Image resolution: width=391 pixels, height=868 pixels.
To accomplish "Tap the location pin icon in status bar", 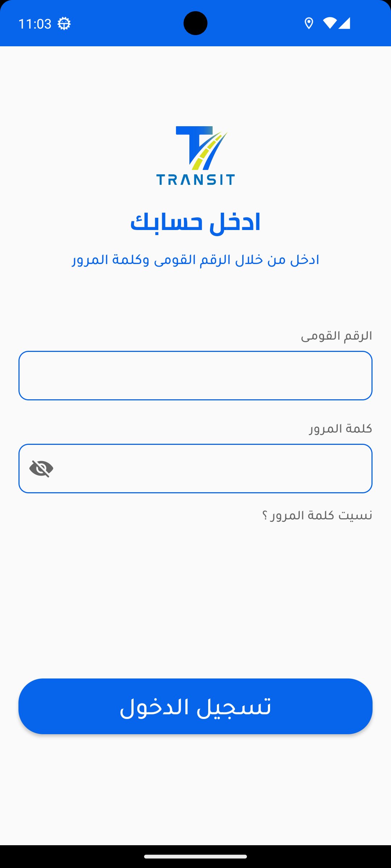I will [308, 24].
